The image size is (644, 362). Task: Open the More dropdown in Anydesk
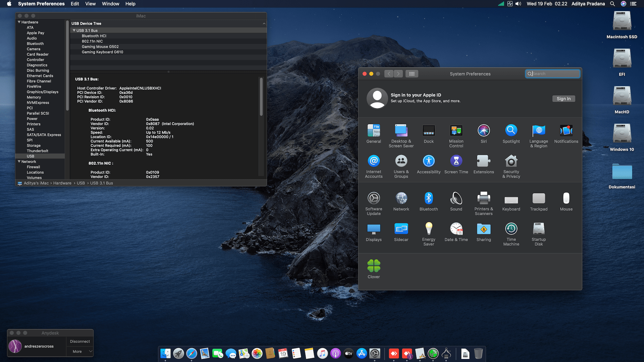(80, 351)
